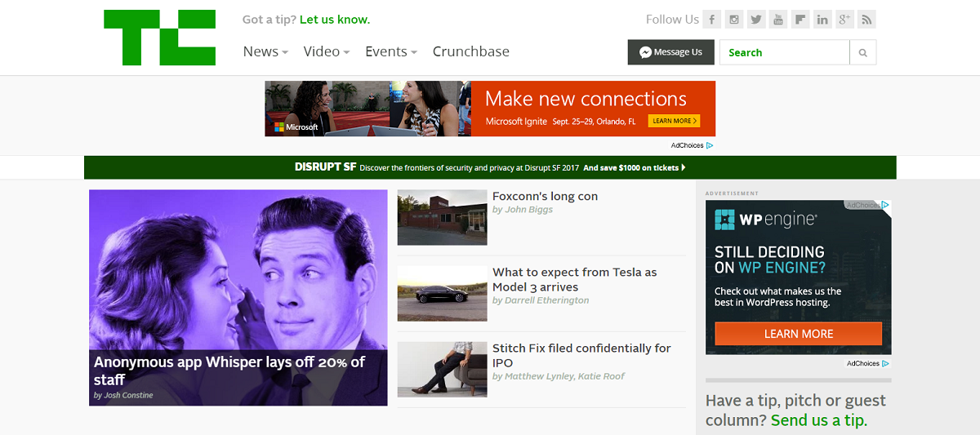Viewport: 980px width, 435px height.
Task: Click AdChoices icon under the Microsoft banner
Action: pos(710,145)
